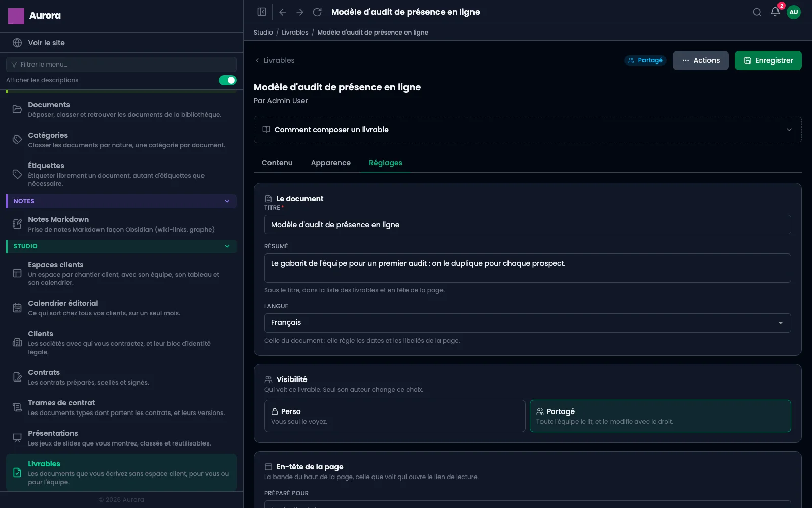Collapse the NOTES menu section
The width and height of the screenshot is (812, 508).
[121, 201]
